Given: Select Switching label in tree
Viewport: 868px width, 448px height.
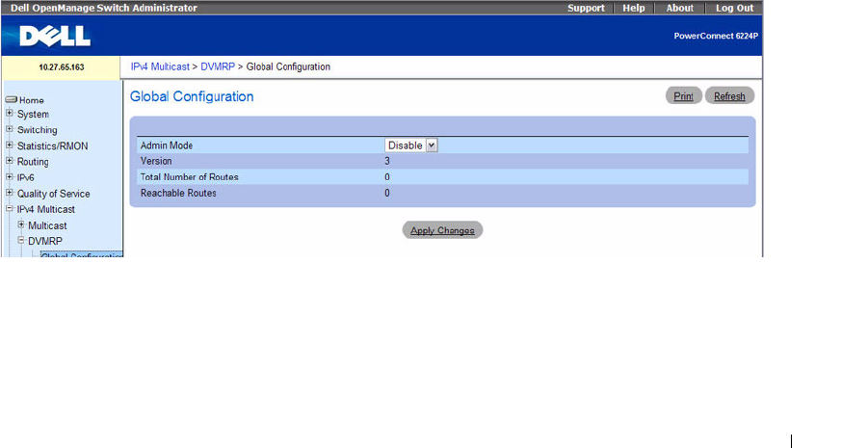Looking at the screenshot, I should pyautogui.click(x=37, y=130).
